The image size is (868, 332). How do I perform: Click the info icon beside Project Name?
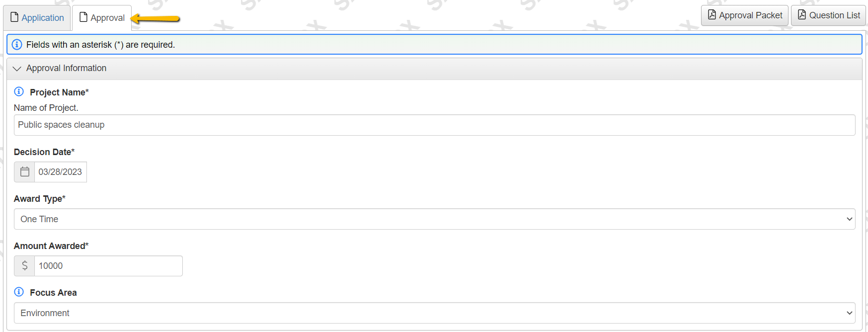pyautogui.click(x=19, y=91)
